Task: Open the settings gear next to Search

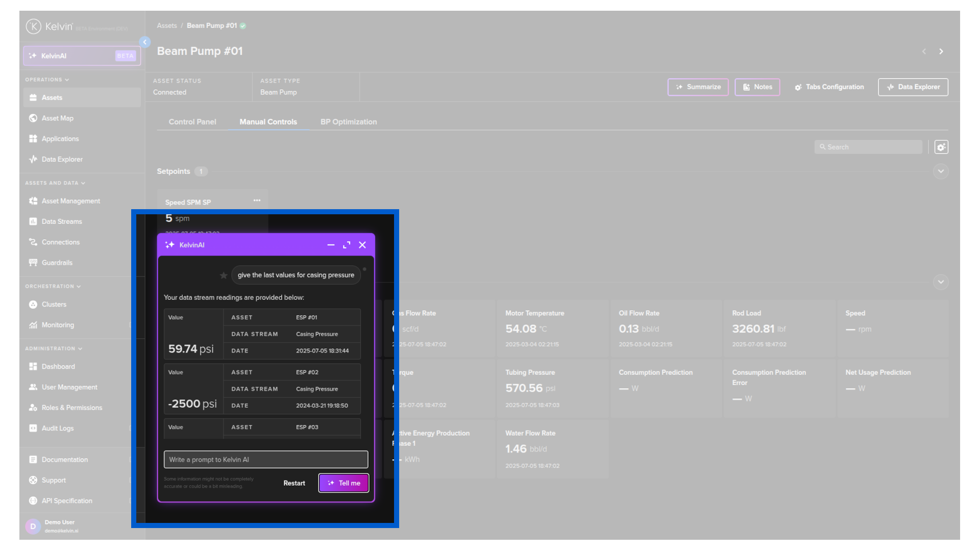Action: pyautogui.click(x=941, y=147)
